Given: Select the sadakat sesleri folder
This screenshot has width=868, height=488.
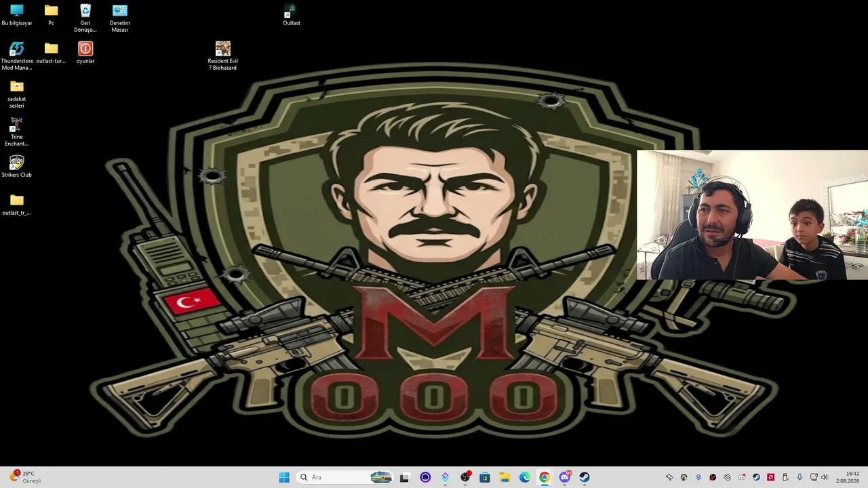Looking at the screenshot, I should pyautogui.click(x=17, y=94).
